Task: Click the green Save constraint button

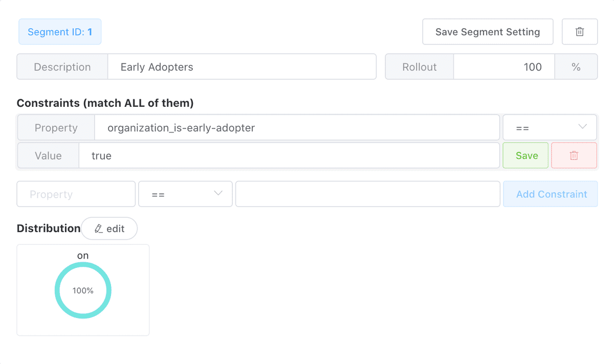Action: (x=526, y=155)
